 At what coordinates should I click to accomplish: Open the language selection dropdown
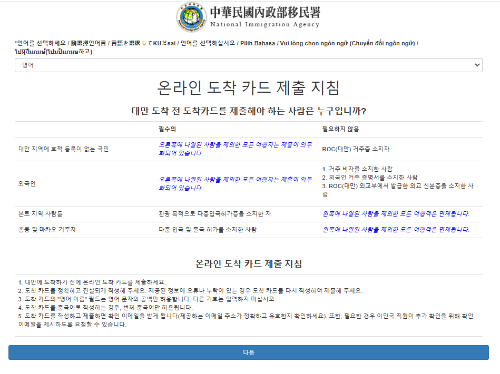pos(249,65)
